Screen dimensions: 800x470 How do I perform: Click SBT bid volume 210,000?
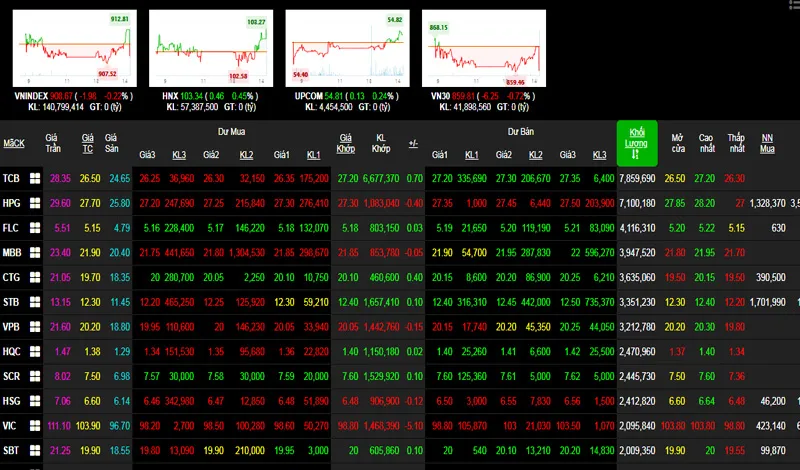249,451
